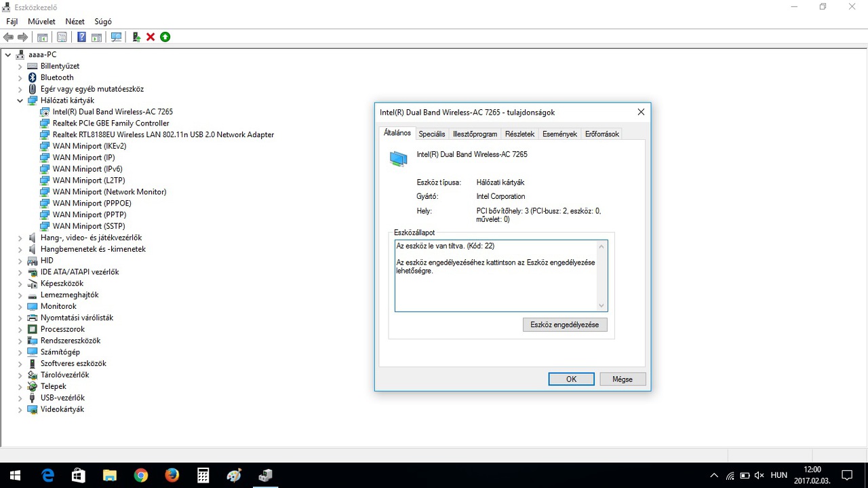This screenshot has width=868, height=488.
Task: Scan for hardware changes icon
Action: (116, 37)
